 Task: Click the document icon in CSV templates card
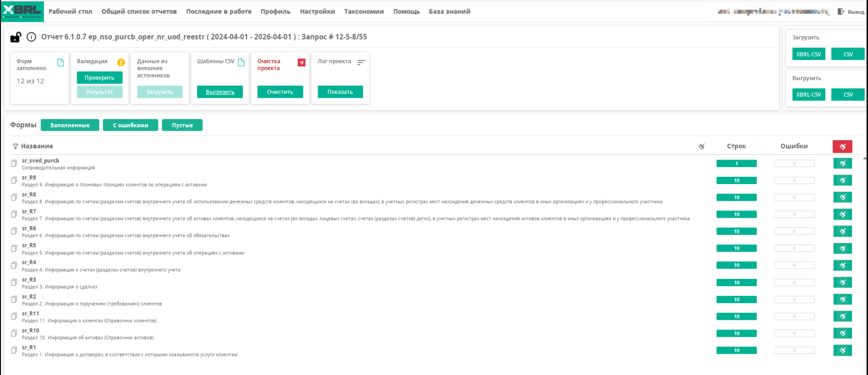pos(241,62)
